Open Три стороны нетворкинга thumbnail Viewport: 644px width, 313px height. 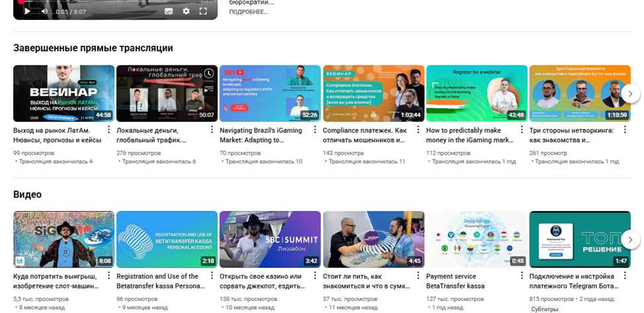pos(580,93)
